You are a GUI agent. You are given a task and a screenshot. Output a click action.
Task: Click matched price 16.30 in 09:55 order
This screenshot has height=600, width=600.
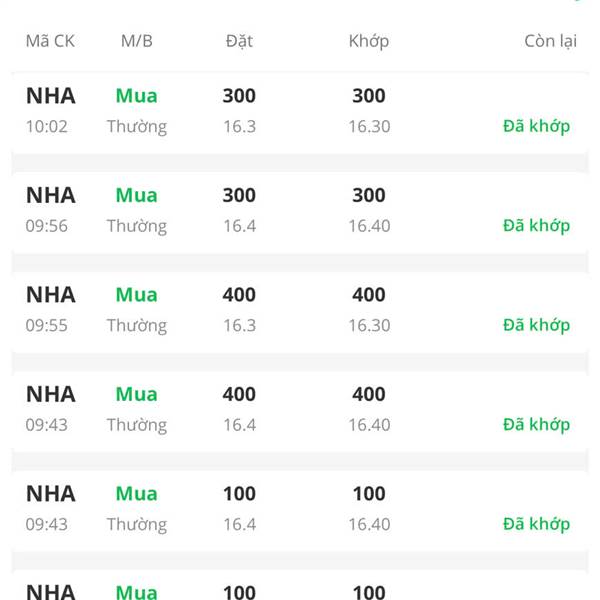(x=369, y=326)
